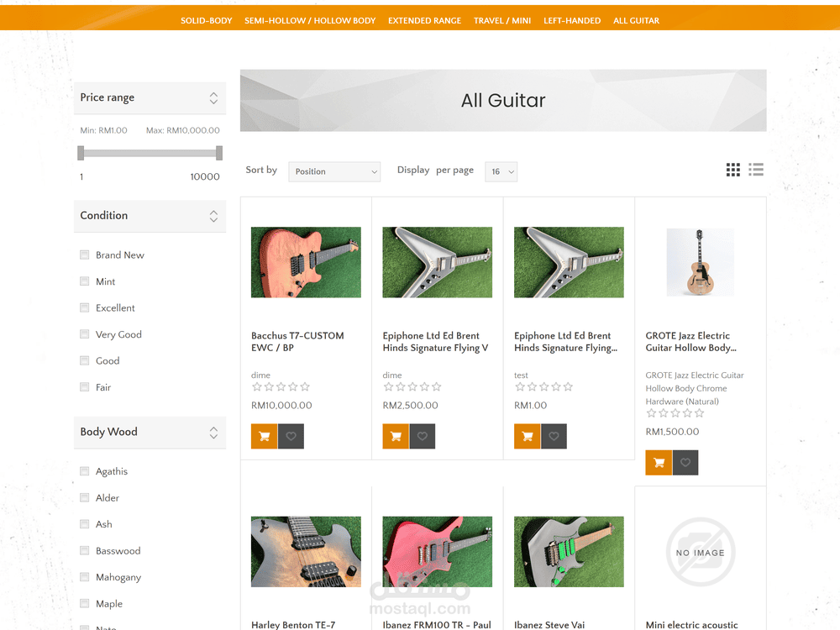Screen dimensions: 840x630
Task: Tick the Mahogany body wood checkbox
Action: (84, 577)
